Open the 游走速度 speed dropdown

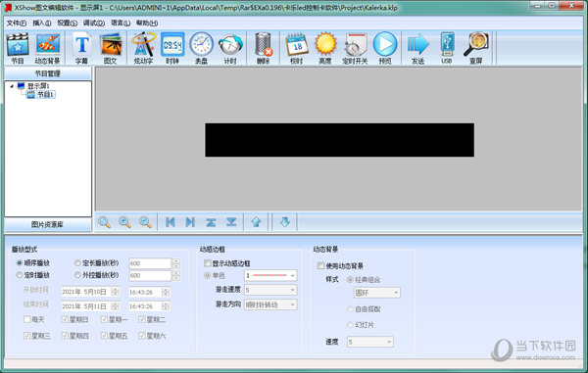coord(270,290)
